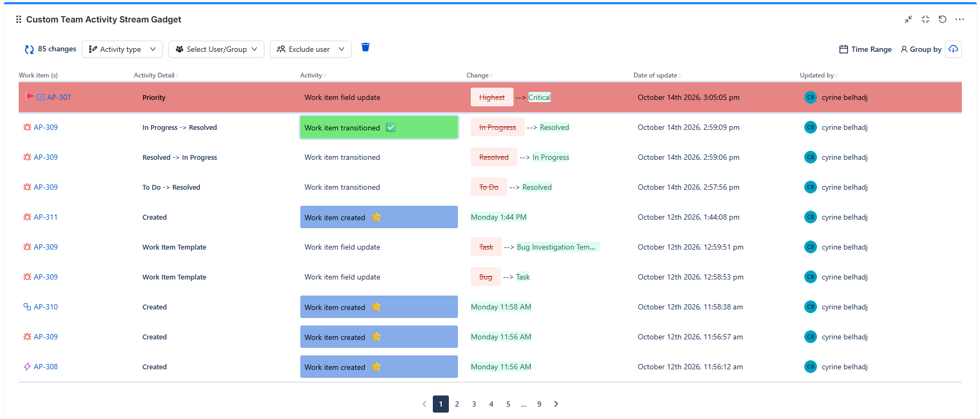Screen dimensions: 980x419
Task: Open the Activity type dropdown
Action: click(x=122, y=49)
